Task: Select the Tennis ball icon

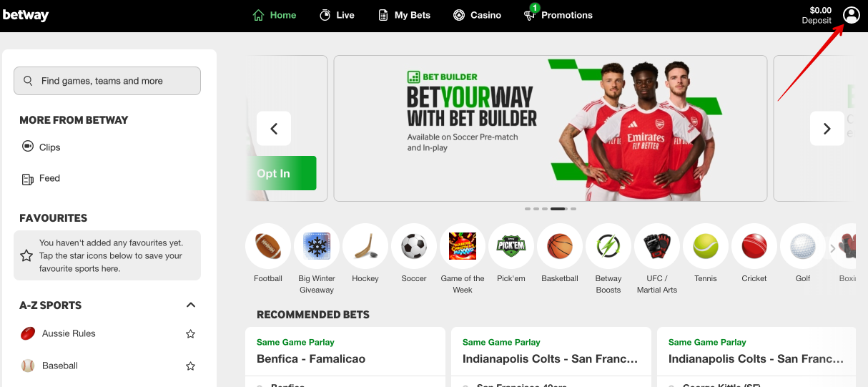Action: click(706, 247)
